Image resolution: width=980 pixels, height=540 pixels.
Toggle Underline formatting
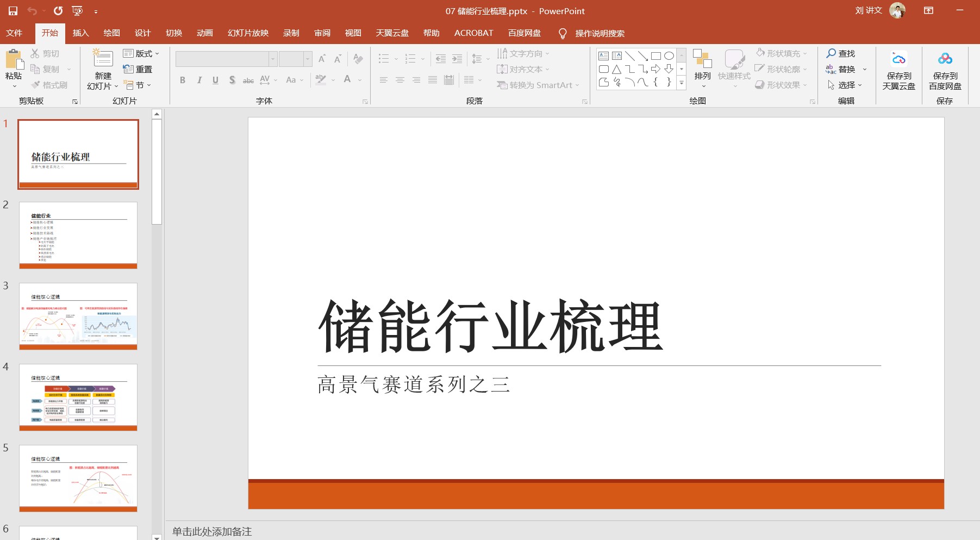(216, 80)
